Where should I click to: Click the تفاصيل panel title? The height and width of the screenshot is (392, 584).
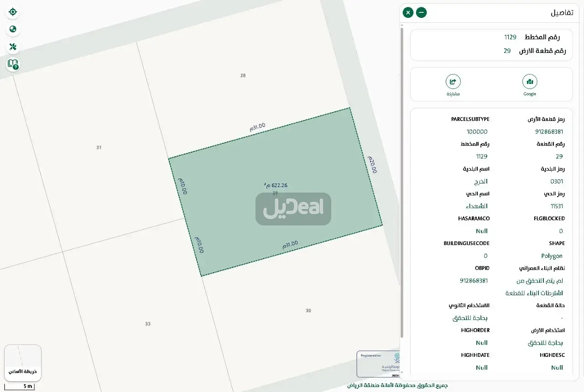coord(562,13)
